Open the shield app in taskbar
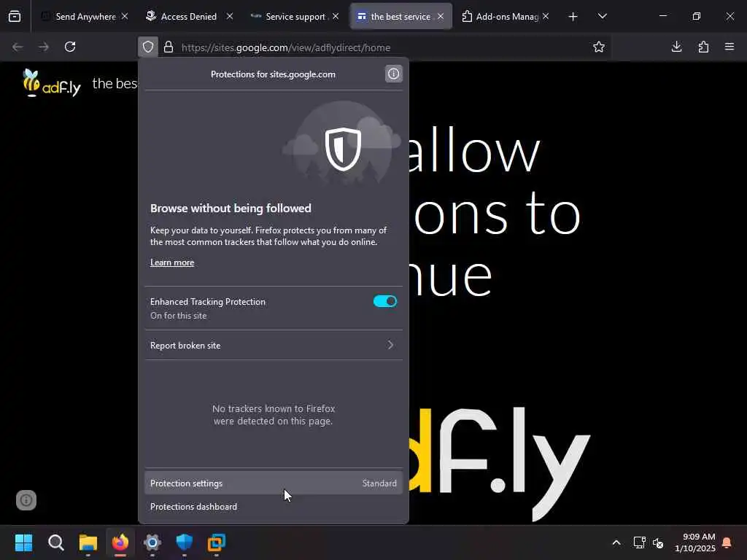 coord(185,542)
